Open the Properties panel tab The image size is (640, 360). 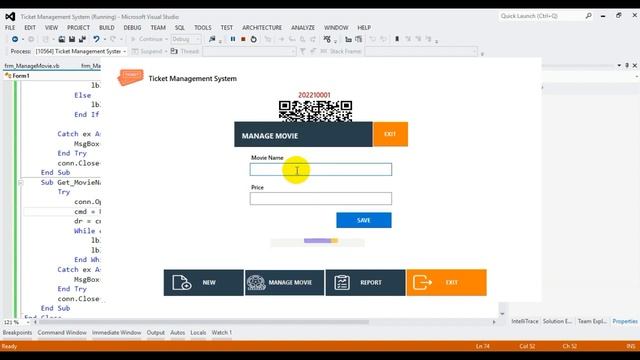(624, 321)
